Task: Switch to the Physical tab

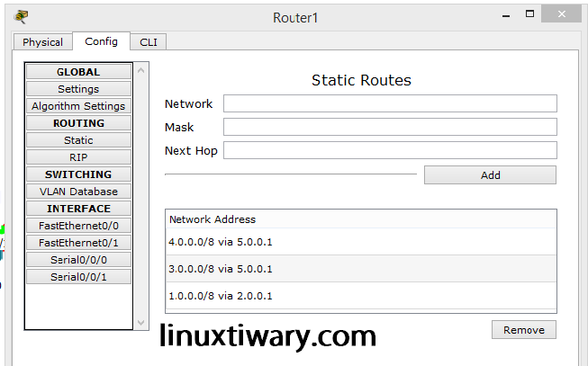Action: (42, 42)
